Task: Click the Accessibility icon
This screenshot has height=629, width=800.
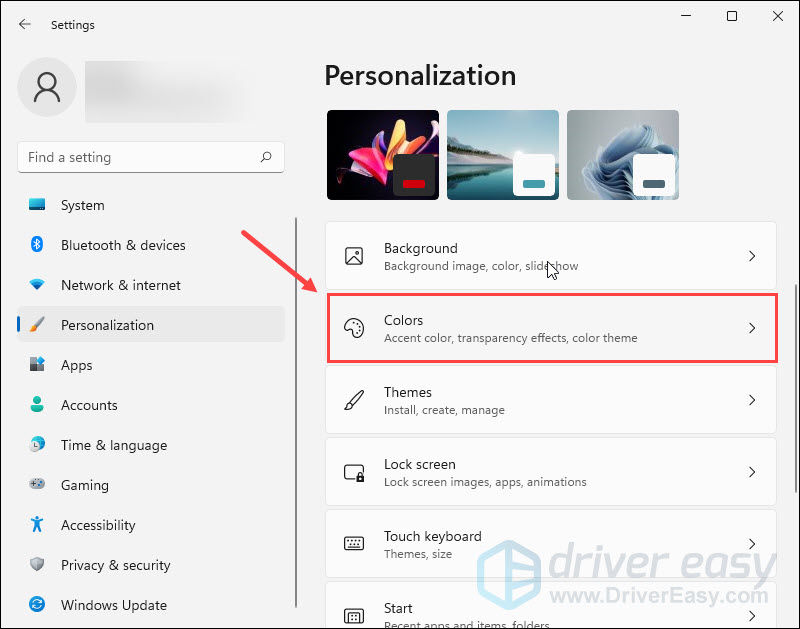Action: point(34,525)
